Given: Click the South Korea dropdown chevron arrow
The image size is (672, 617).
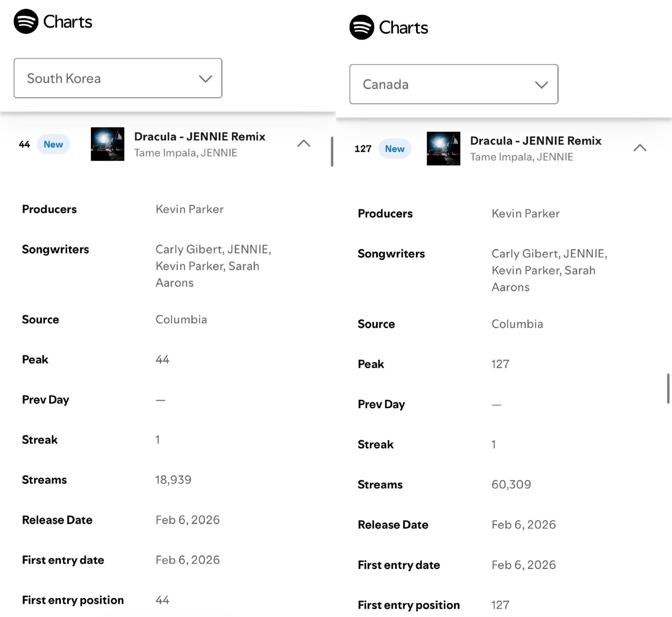Looking at the screenshot, I should click(205, 79).
